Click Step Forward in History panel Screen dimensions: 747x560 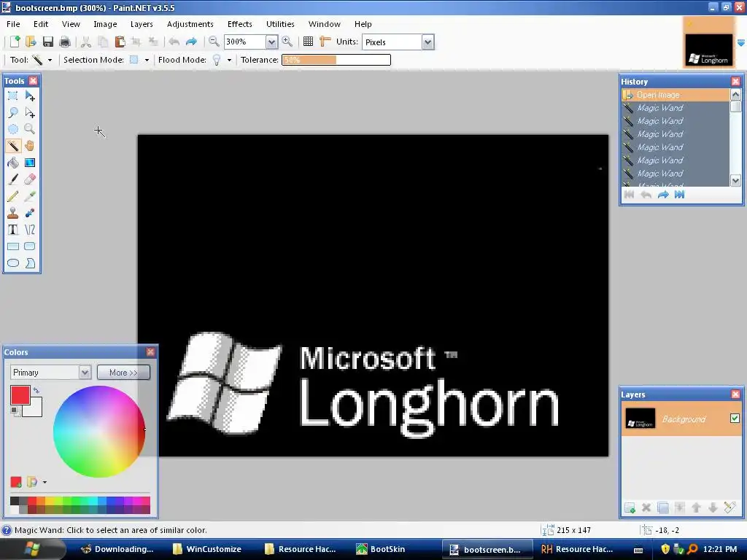[662, 194]
